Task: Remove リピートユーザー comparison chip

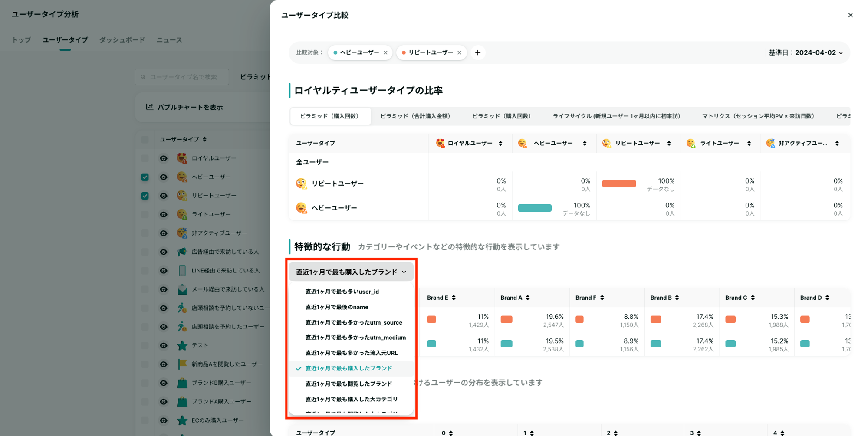Action: point(459,52)
